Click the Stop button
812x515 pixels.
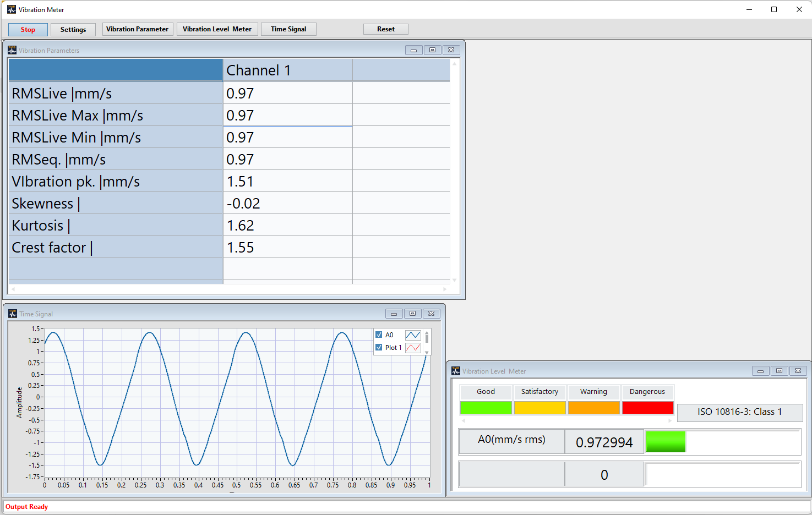(28, 30)
